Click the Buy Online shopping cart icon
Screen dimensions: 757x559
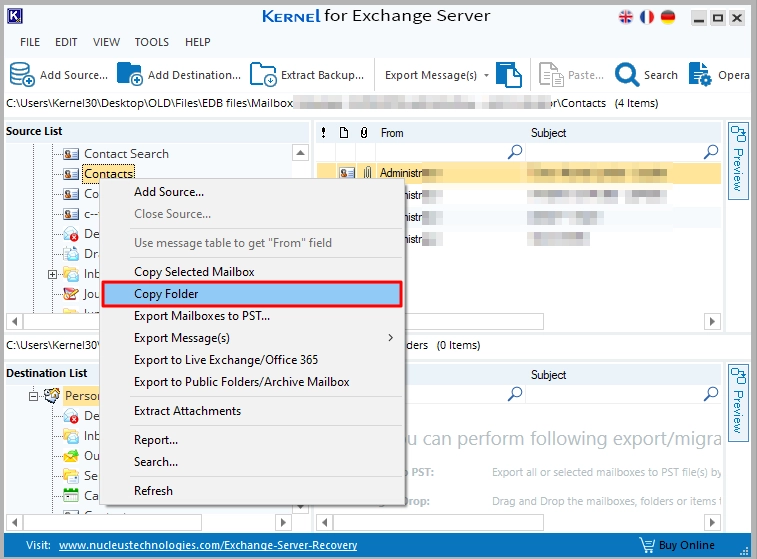pyautogui.click(x=647, y=545)
